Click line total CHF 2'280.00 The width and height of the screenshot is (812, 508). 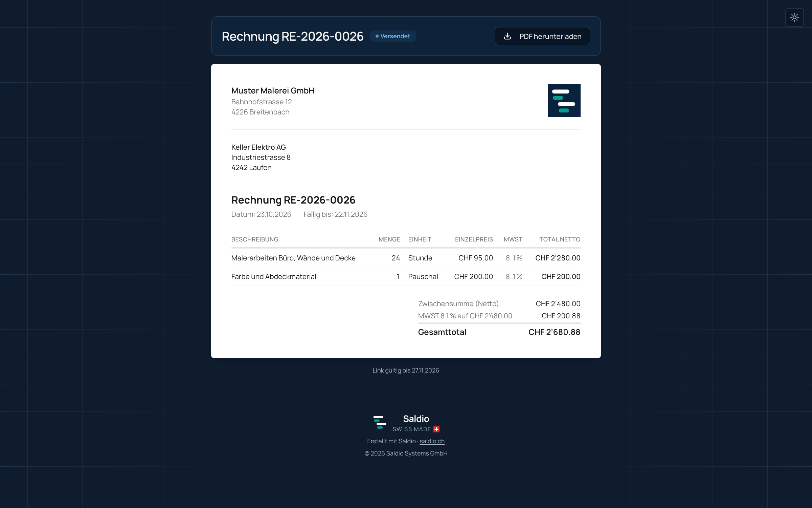click(x=558, y=258)
